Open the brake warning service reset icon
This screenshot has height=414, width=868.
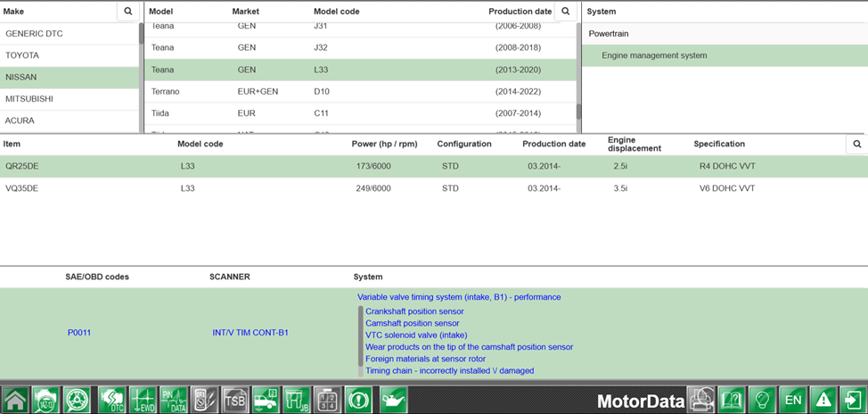pos(358,399)
